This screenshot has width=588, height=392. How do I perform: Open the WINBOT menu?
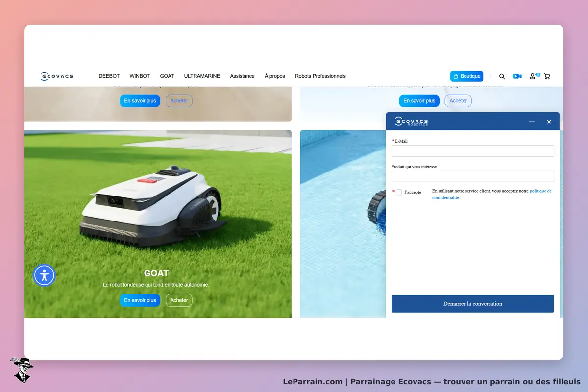(x=140, y=76)
